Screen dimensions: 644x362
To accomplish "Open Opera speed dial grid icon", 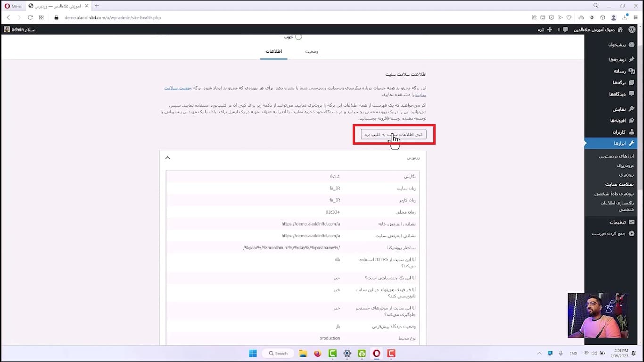I will 41,17.
